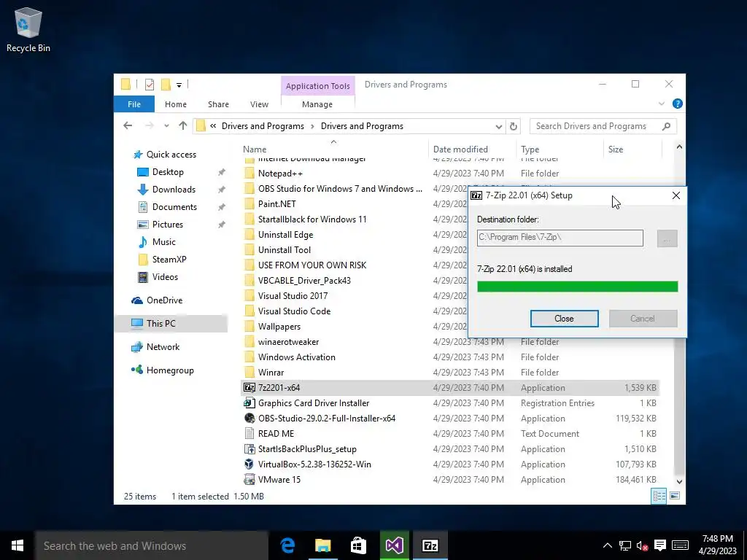Click the breadcrumb overflow chevrons in address bar
Image resolution: width=747 pixels, height=560 pixels.
pos(213,126)
